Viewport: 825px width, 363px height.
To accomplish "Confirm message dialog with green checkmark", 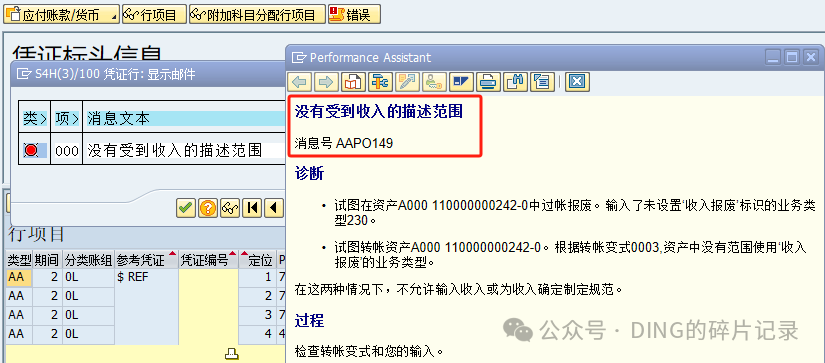I will [x=185, y=208].
